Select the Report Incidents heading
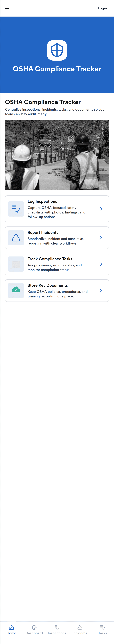Viewport: 114px width, 644px height. pos(43,233)
